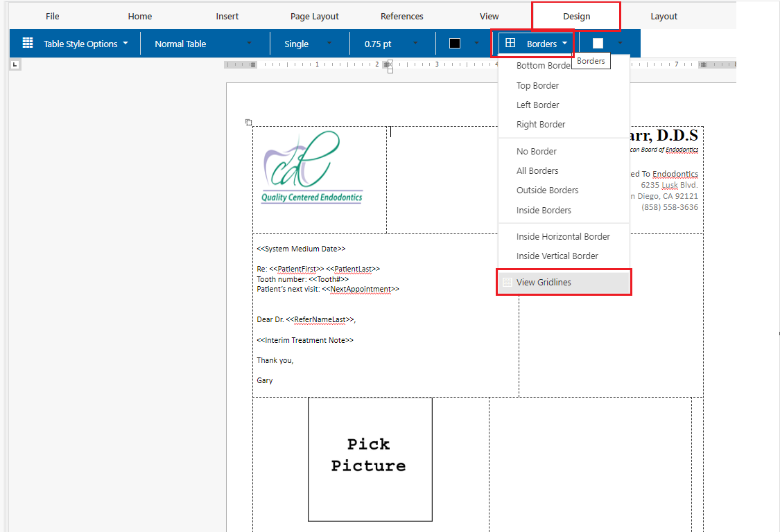Click the Quality Centered Endodontics logo
Viewport: 780px width, 532px height.
[x=311, y=169]
